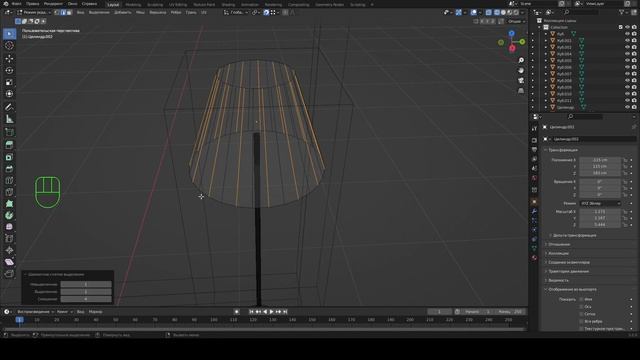Viewport: 640px width, 360px height.
Task: Select the Rotate tool
Action: coord(9,71)
